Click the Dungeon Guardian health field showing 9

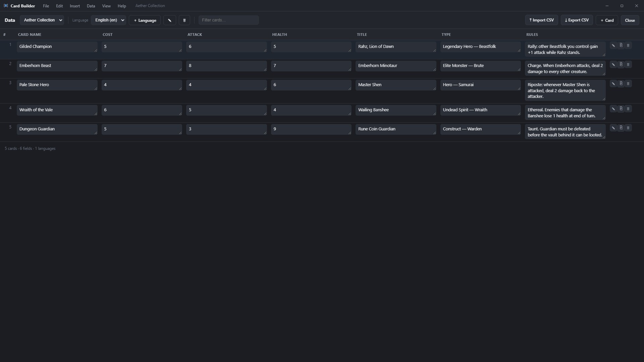coord(311,129)
